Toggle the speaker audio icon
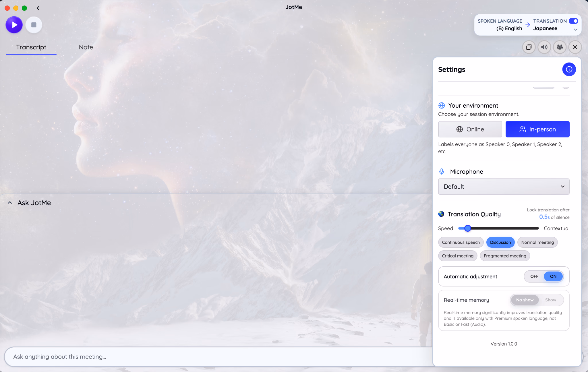Viewport: 588px width, 372px height. tap(544, 47)
